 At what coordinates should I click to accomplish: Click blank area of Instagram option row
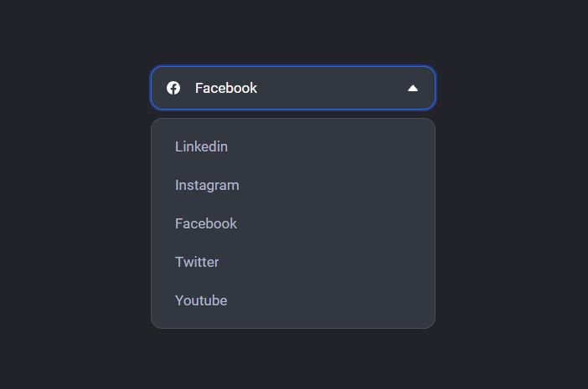tap(332, 186)
